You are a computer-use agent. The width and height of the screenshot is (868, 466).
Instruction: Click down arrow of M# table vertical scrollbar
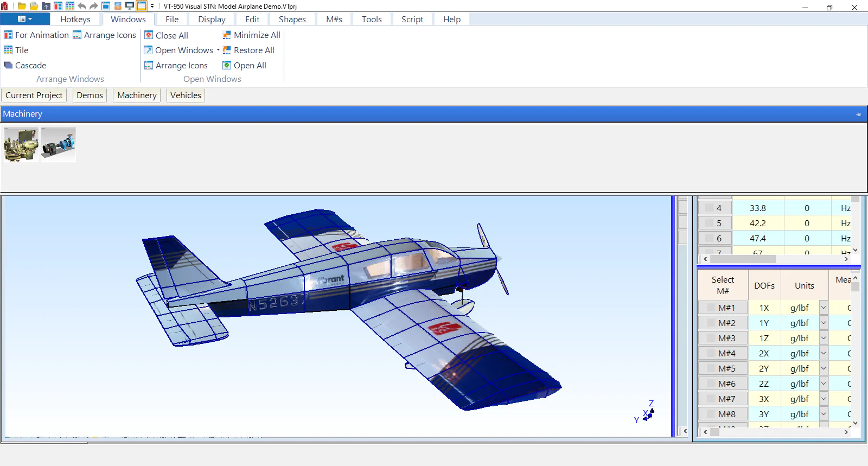856,423
